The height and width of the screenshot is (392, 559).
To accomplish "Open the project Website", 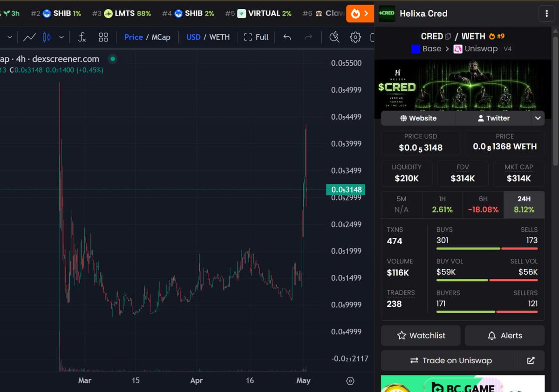I will click(418, 118).
